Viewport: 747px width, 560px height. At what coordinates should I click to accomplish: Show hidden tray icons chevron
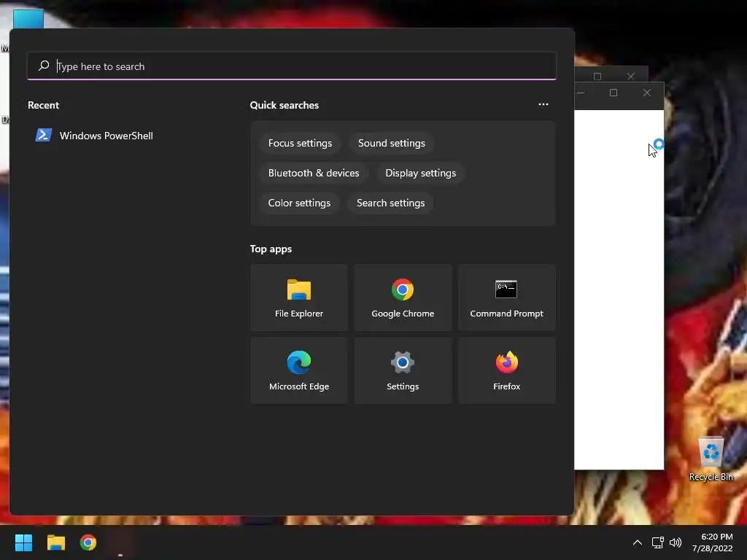pos(637,542)
